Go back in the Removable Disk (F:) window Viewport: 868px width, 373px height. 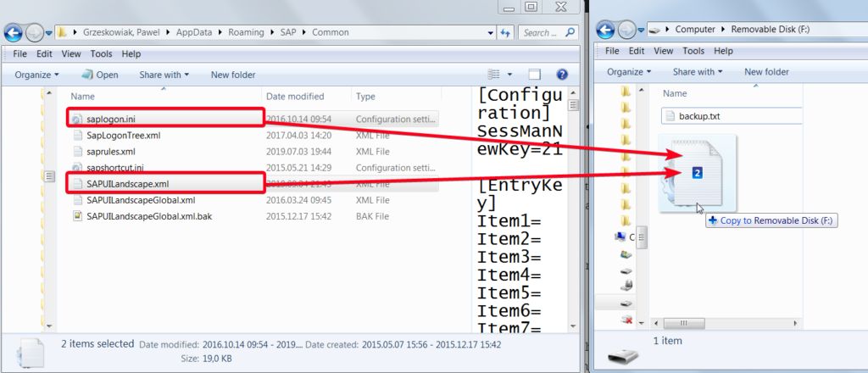[605, 29]
